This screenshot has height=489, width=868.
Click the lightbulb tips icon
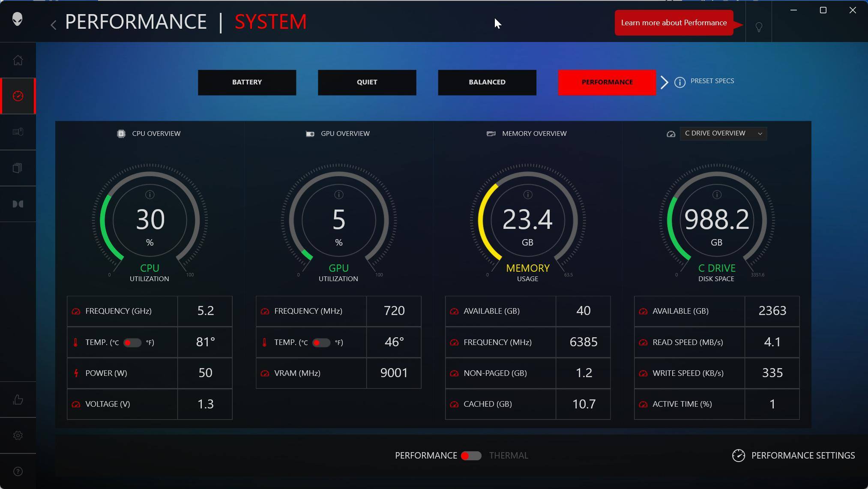759,27
